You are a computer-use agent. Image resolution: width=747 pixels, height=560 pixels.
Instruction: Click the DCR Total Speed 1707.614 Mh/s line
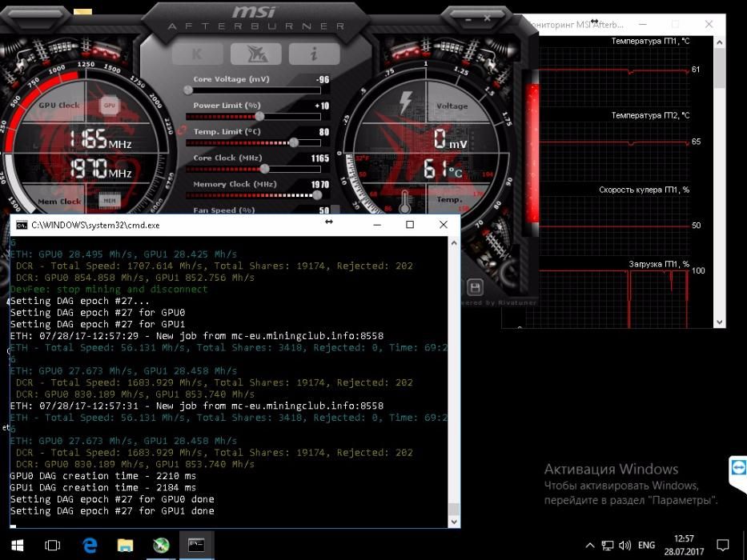tap(215, 266)
